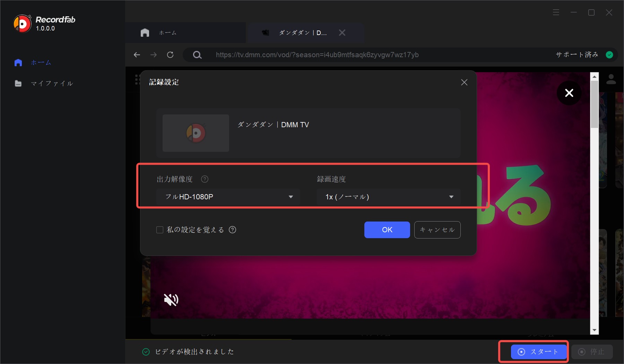Click the ダンダダン｜DMM TV title

point(273,125)
